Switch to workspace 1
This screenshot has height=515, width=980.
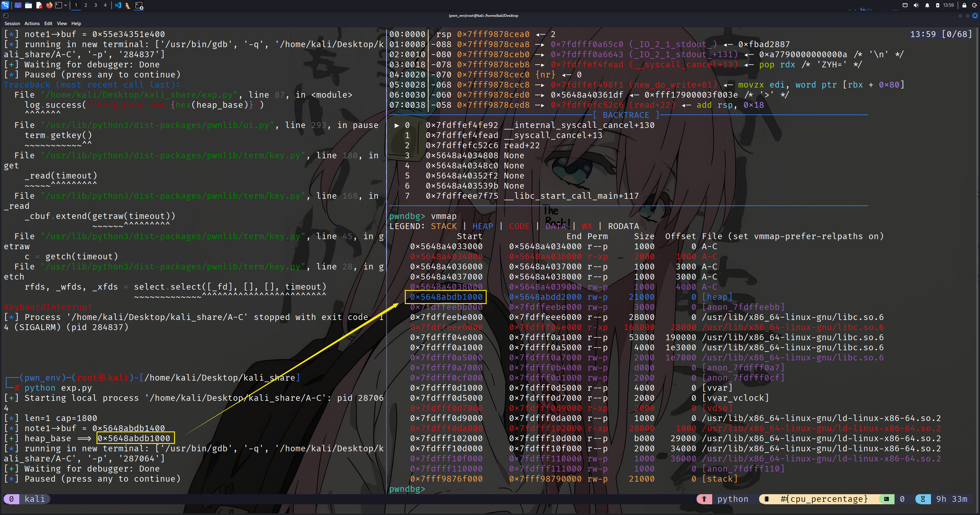coord(76,5)
